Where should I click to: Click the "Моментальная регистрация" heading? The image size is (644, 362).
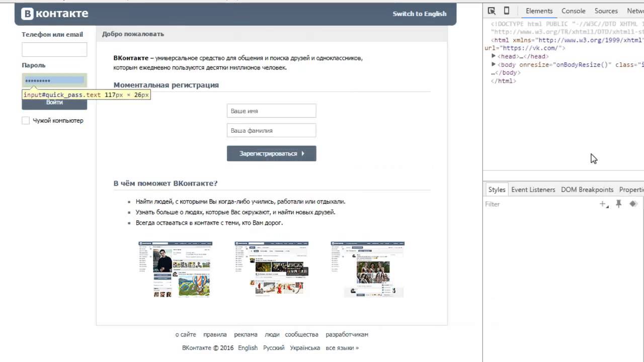tap(166, 85)
